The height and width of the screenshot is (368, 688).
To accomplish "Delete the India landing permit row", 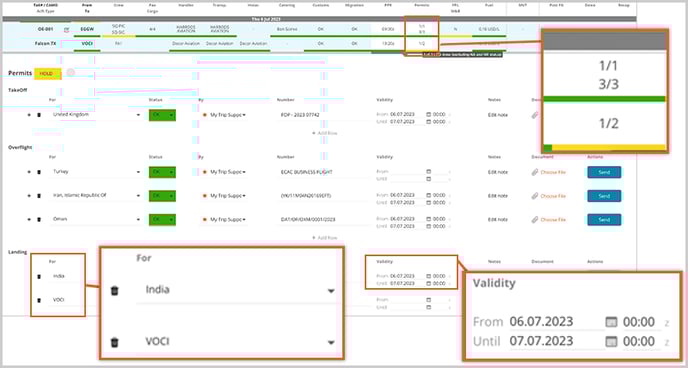I will point(39,276).
